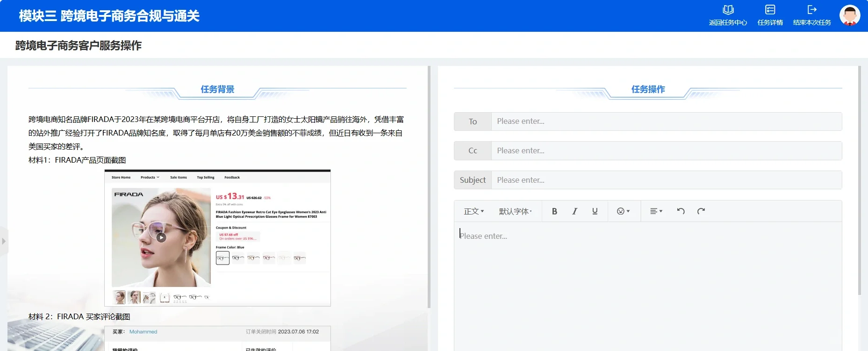Click the 任务操作 section header
Screen dimensions: 868x351
pyautogui.click(x=648, y=89)
